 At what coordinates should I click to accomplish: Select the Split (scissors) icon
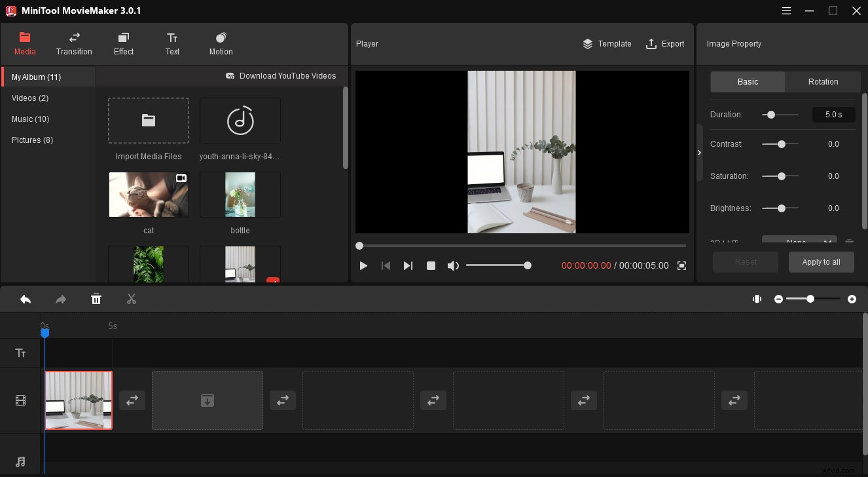(131, 299)
